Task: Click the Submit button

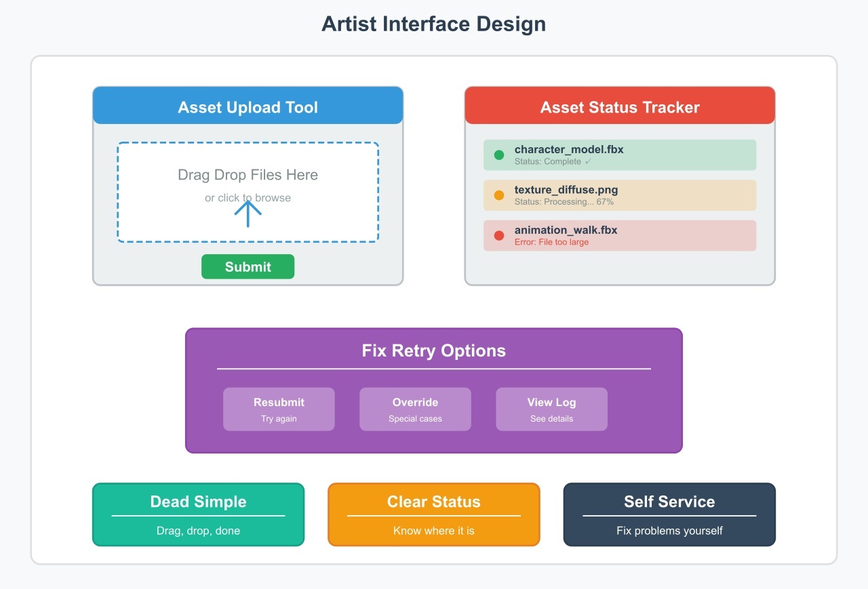Action: tap(248, 266)
